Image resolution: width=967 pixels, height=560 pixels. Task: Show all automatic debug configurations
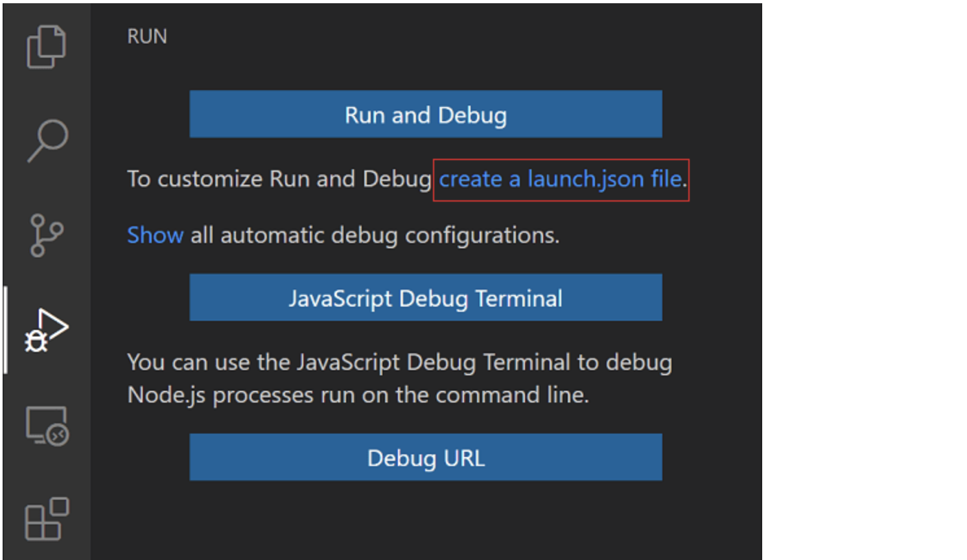tap(154, 235)
